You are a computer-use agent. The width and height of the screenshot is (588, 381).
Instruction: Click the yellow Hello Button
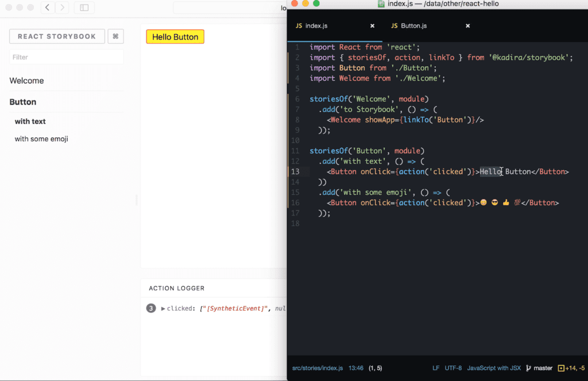point(175,37)
